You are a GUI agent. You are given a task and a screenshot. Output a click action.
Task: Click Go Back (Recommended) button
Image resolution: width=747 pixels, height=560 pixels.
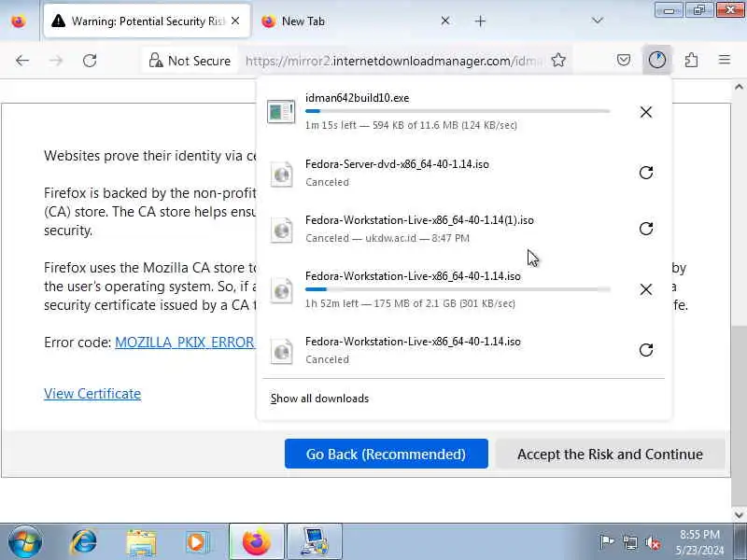click(x=387, y=454)
